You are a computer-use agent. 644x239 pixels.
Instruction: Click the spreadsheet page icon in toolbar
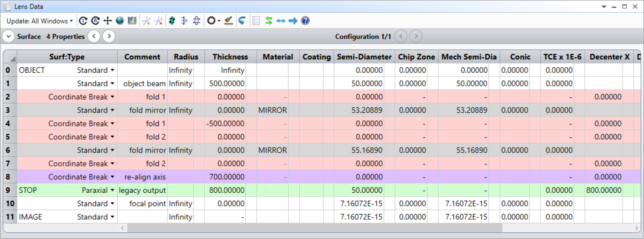256,21
